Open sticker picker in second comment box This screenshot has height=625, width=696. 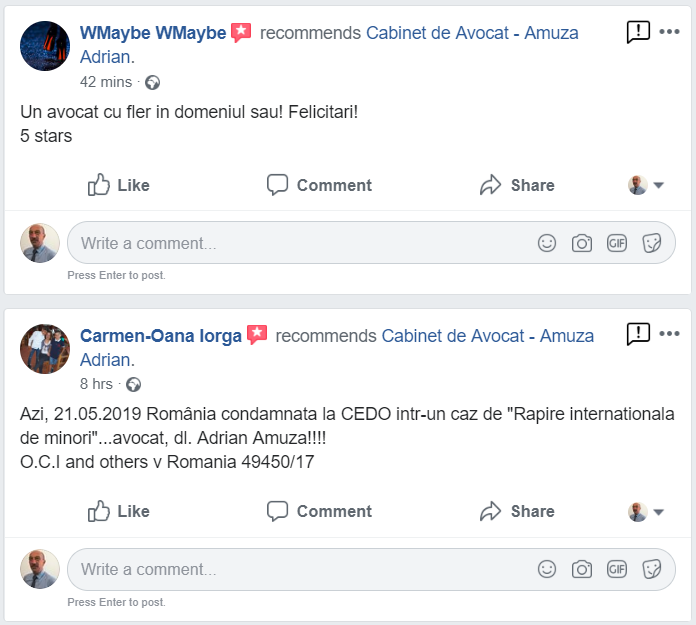pos(651,569)
